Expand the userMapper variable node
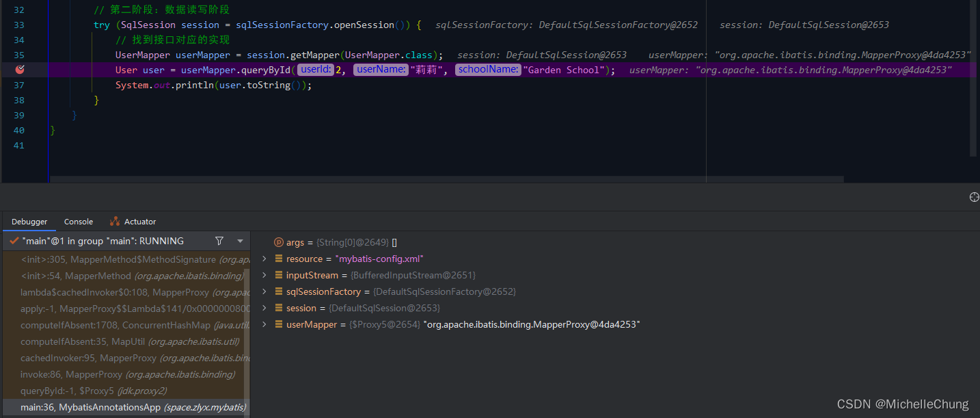The image size is (980, 418). pos(264,324)
